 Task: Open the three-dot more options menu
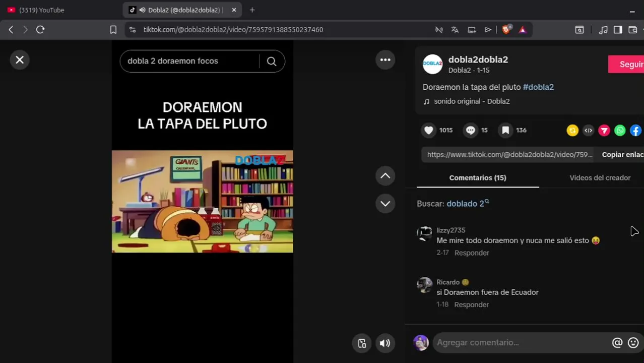pos(385,60)
